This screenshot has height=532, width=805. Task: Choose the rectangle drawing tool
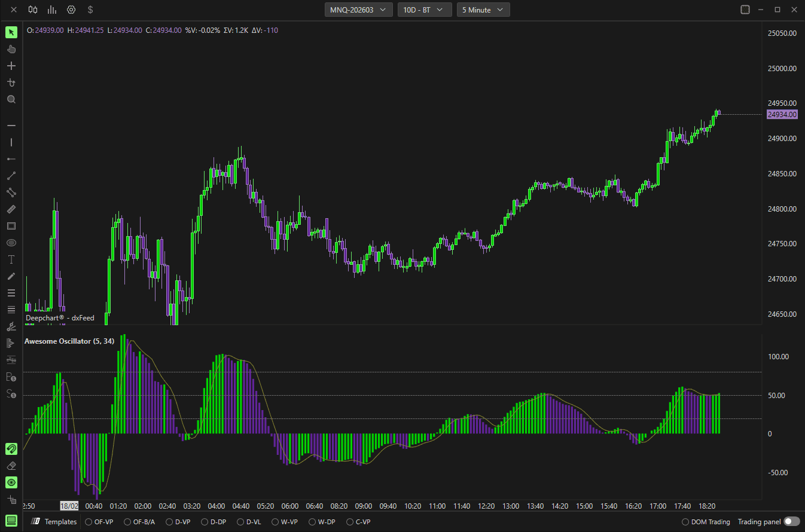click(11, 226)
